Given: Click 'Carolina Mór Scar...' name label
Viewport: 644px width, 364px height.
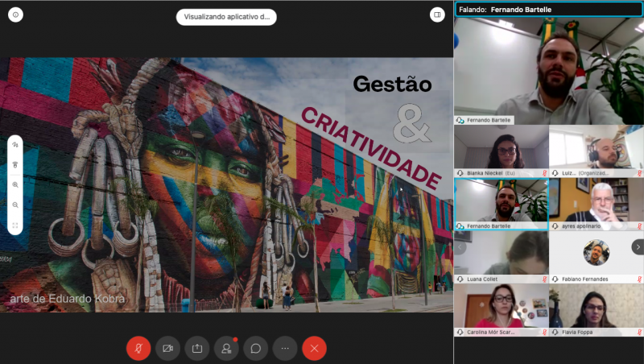Looking at the screenshot, I should 490,333.
